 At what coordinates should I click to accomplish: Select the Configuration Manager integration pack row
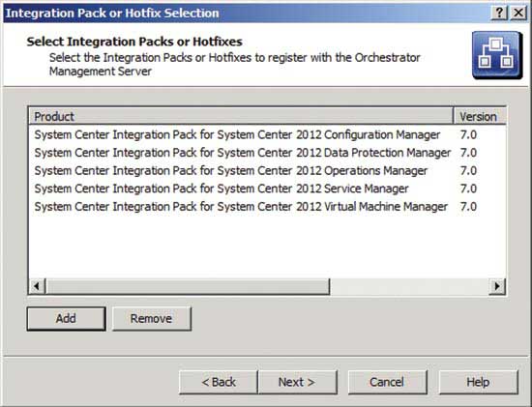coord(267,134)
